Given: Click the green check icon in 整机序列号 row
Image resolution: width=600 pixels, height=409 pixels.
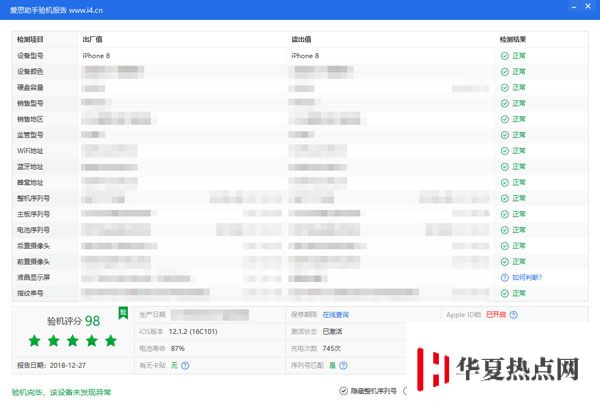Looking at the screenshot, I should tap(505, 198).
